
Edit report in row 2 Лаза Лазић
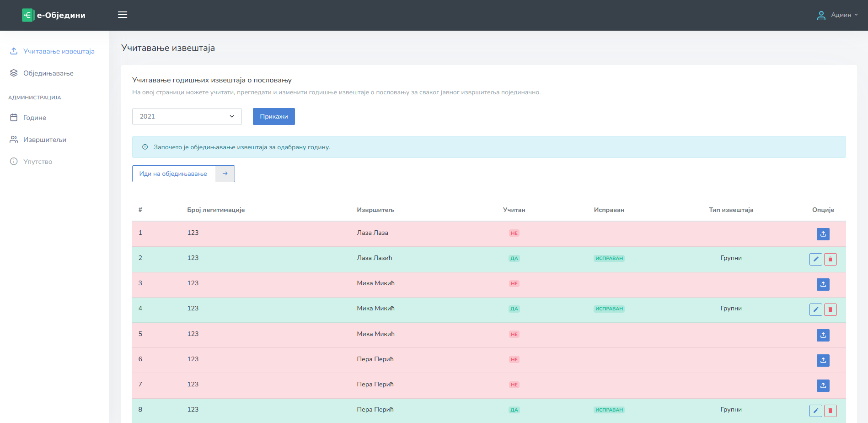[815, 259]
